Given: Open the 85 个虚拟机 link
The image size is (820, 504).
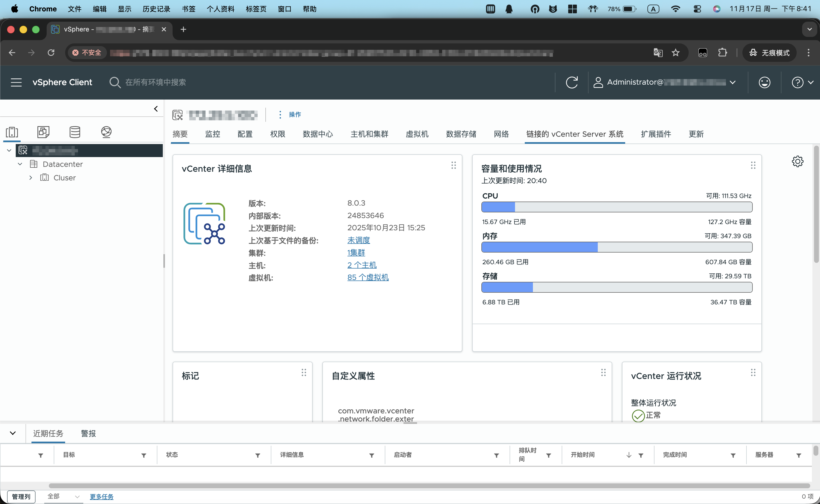Looking at the screenshot, I should click(368, 277).
